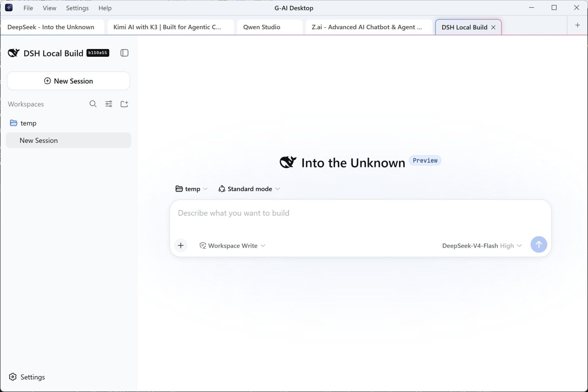
Task: Open the Help menu
Action: point(105,8)
